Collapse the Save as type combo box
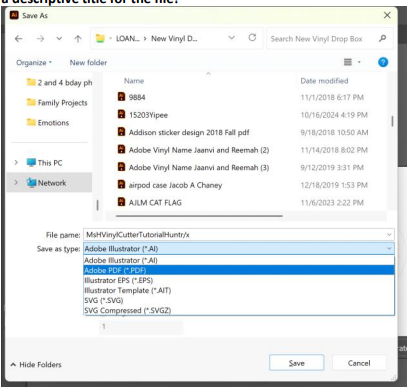This screenshot has height=391, width=417. 389,248
